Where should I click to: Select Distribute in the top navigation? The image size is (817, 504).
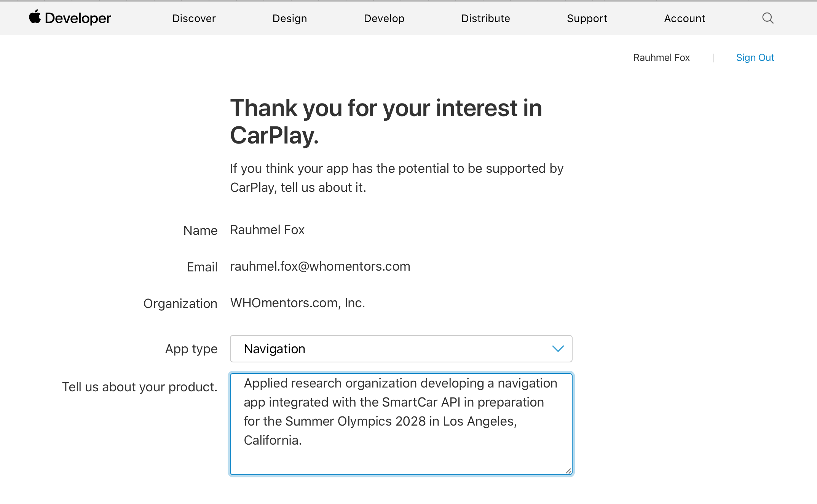click(x=485, y=18)
